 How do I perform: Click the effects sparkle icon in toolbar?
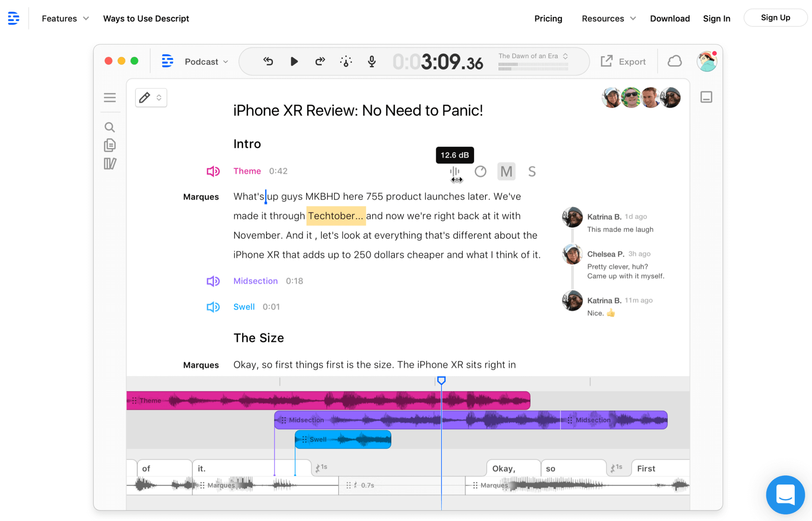click(x=346, y=61)
